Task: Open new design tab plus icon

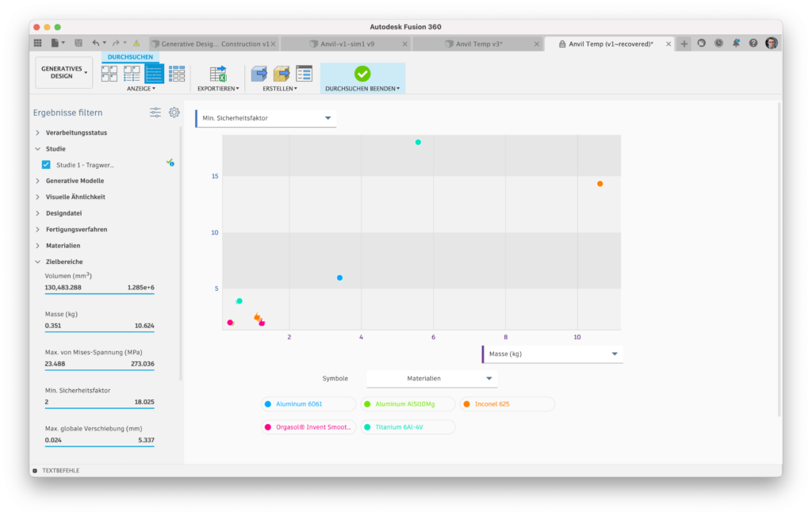Action: click(x=684, y=44)
